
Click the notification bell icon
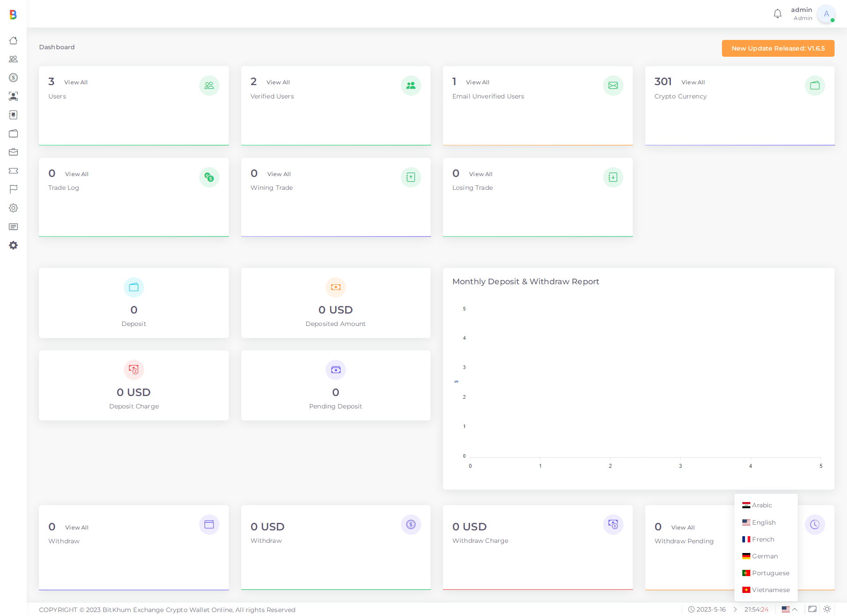(777, 14)
